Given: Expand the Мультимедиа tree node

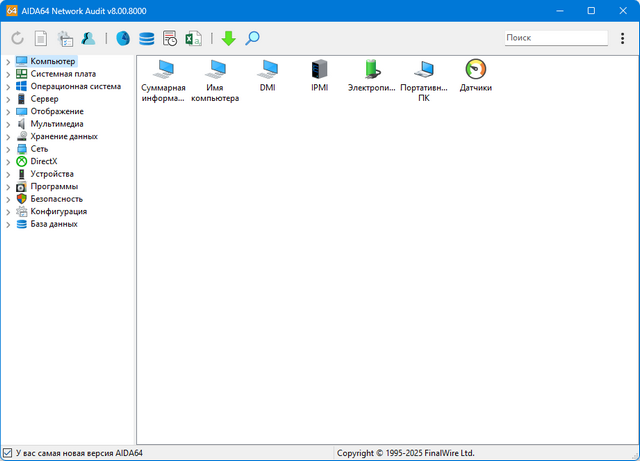Looking at the screenshot, I should pyautogui.click(x=8, y=125).
